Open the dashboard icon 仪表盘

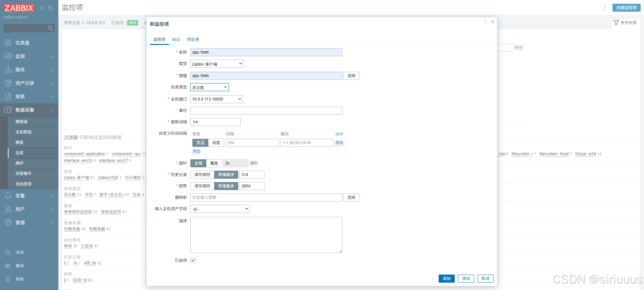point(8,43)
